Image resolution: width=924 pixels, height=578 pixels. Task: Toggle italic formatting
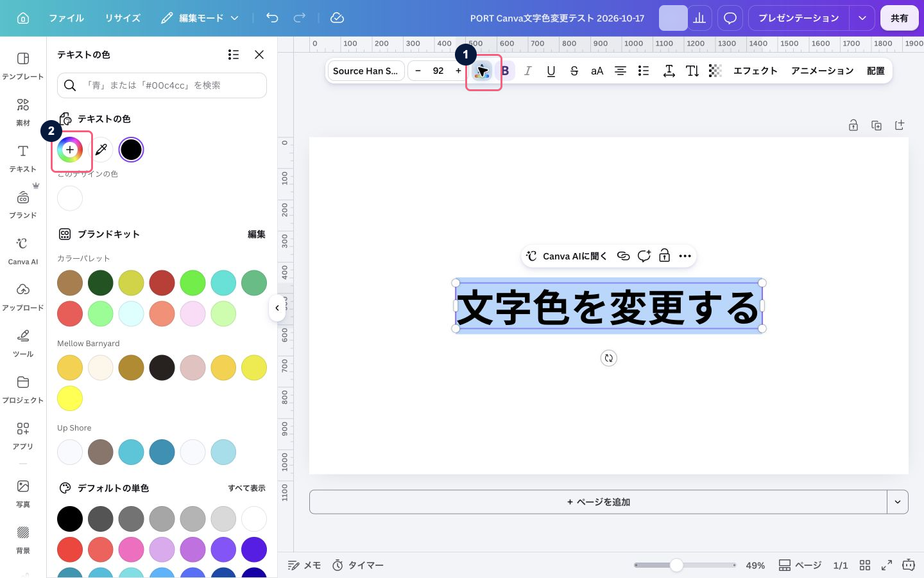(528, 71)
